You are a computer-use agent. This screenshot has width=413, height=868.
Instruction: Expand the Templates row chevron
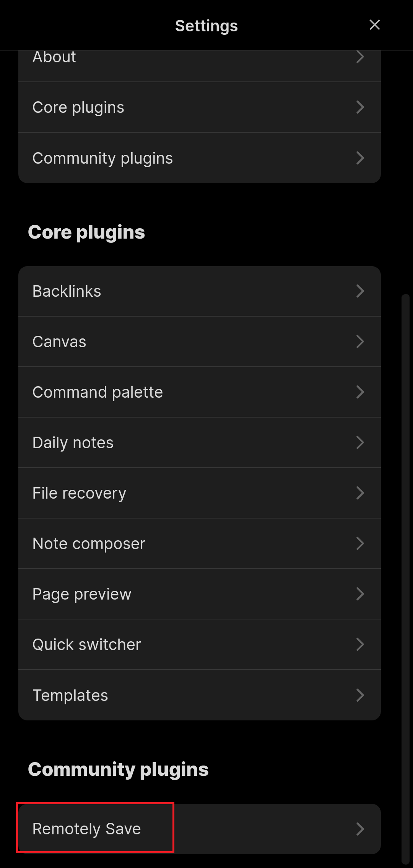point(361,695)
